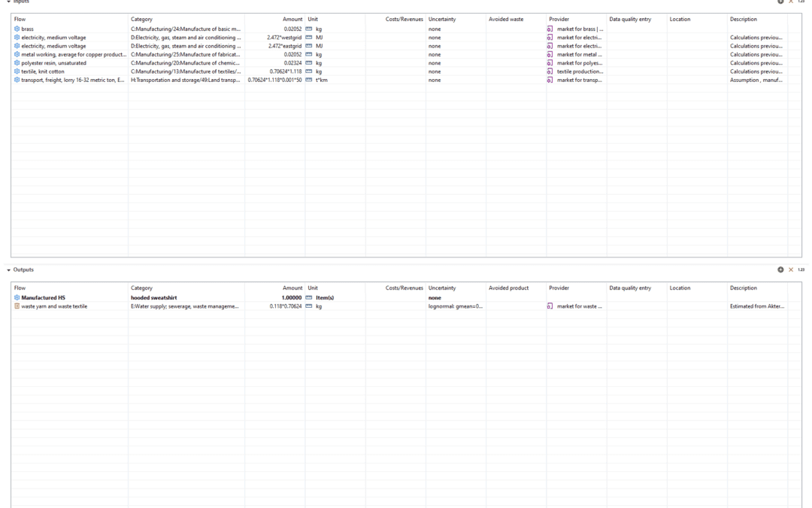Screen dimensions: 812x508
Task: Click the waste yarn and waste textile icon
Action: coord(17,306)
